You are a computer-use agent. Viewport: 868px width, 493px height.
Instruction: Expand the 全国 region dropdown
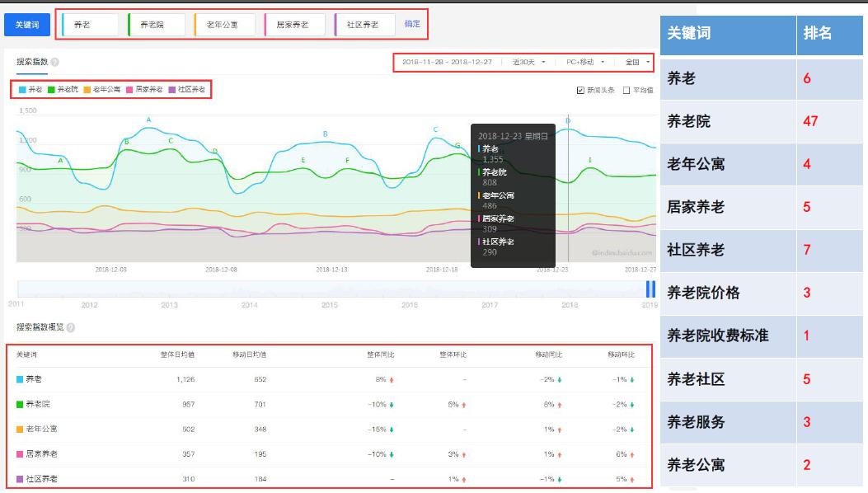click(x=637, y=62)
